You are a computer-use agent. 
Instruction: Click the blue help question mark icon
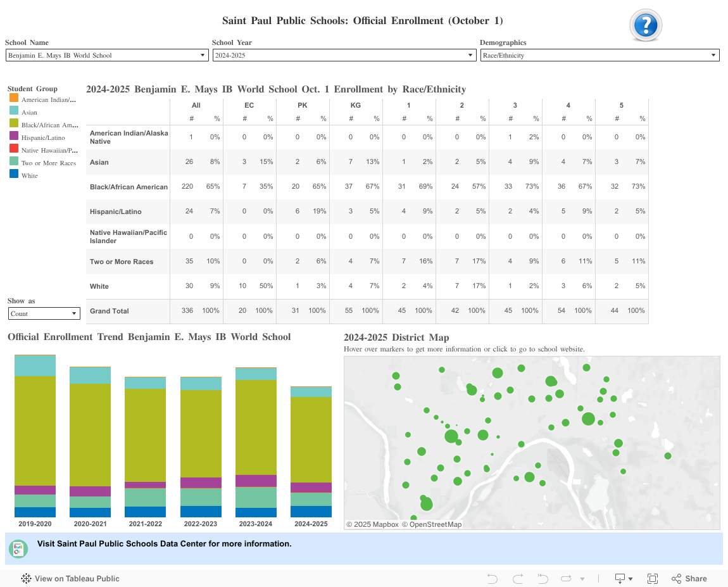pyautogui.click(x=645, y=25)
